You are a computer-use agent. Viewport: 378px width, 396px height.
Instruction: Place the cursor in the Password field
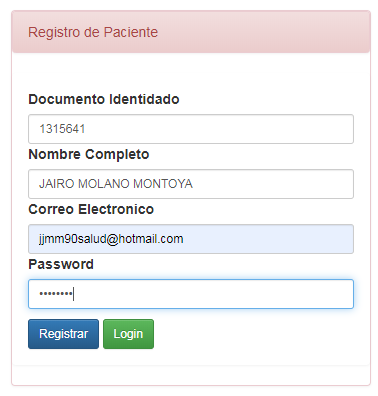(191, 294)
